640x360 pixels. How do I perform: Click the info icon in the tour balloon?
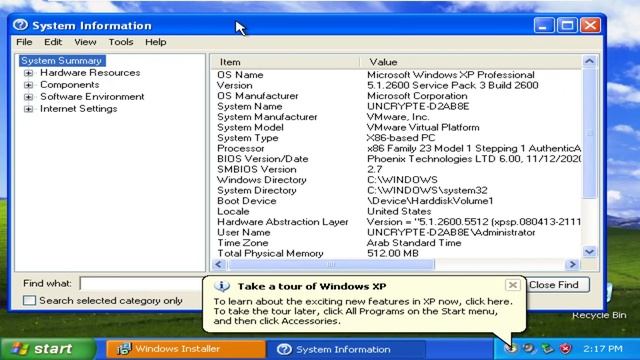pos(222,286)
